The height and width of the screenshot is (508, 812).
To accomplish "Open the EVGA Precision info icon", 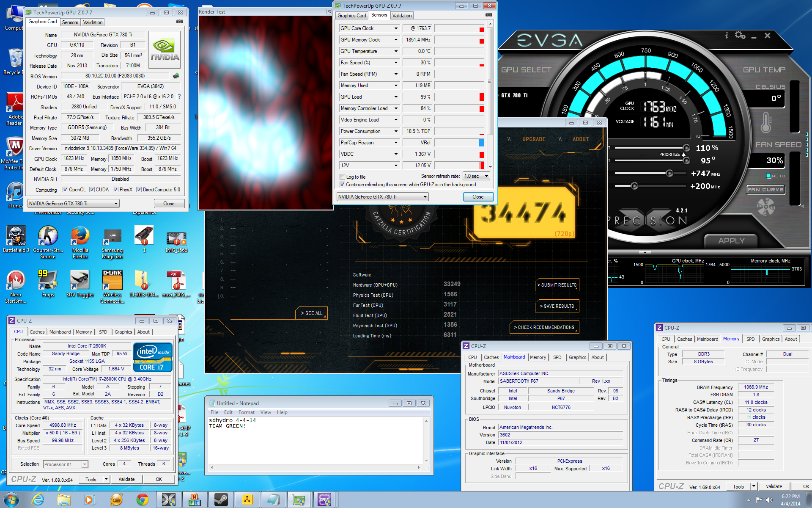I will pyautogui.click(x=727, y=35).
